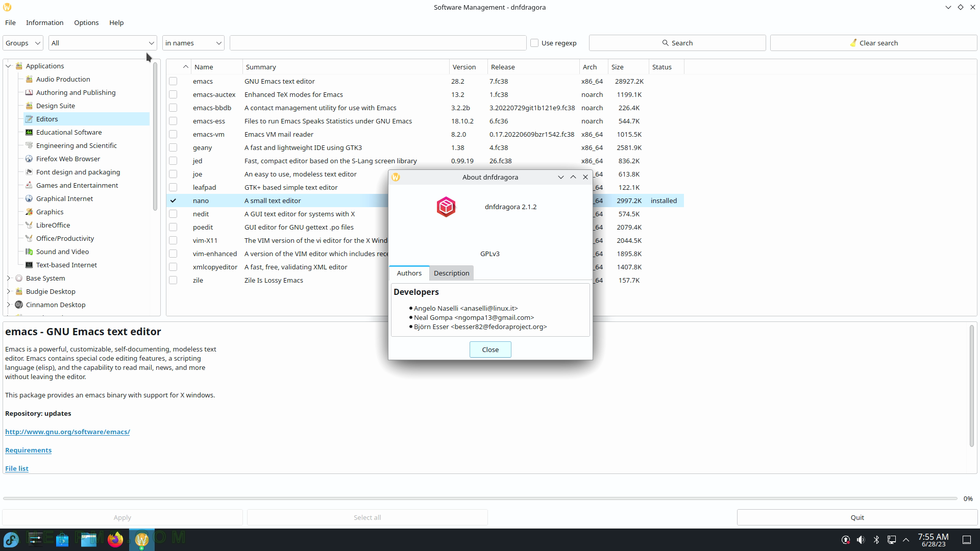Click the Games and Entertainment group icon
Image resolution: width=980 pixels, height=551 pixels.
[x=29, y=185]
